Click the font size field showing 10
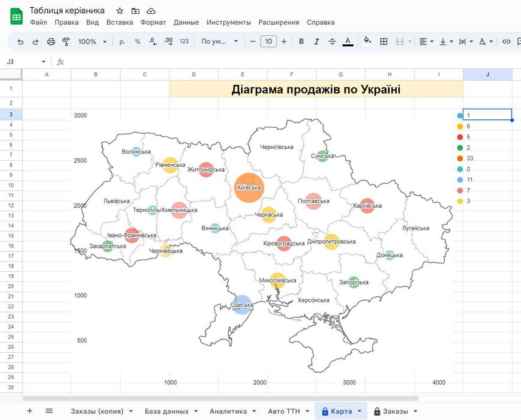The width and height of the screenshot is (521, 420). click(x=268, y=41)
